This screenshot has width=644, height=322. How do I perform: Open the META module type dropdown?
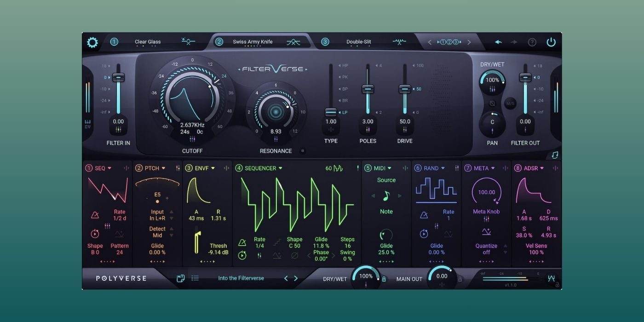click(493, 168)
